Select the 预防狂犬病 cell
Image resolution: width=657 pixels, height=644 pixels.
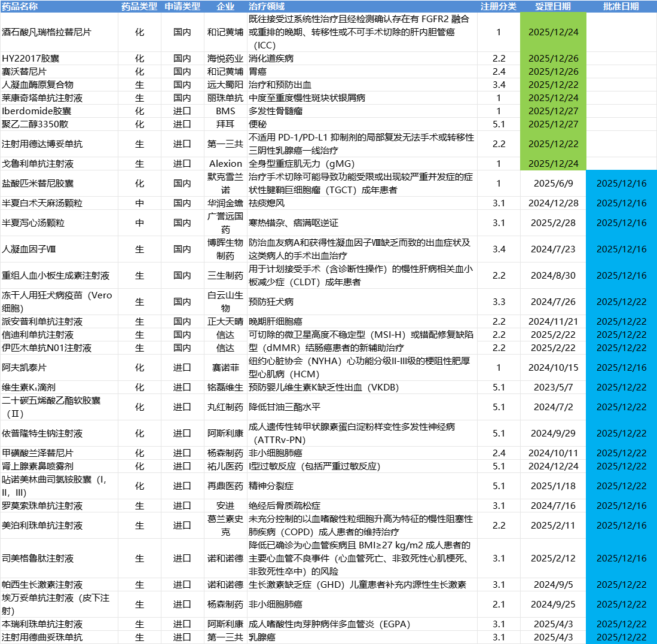coord(271,302)
